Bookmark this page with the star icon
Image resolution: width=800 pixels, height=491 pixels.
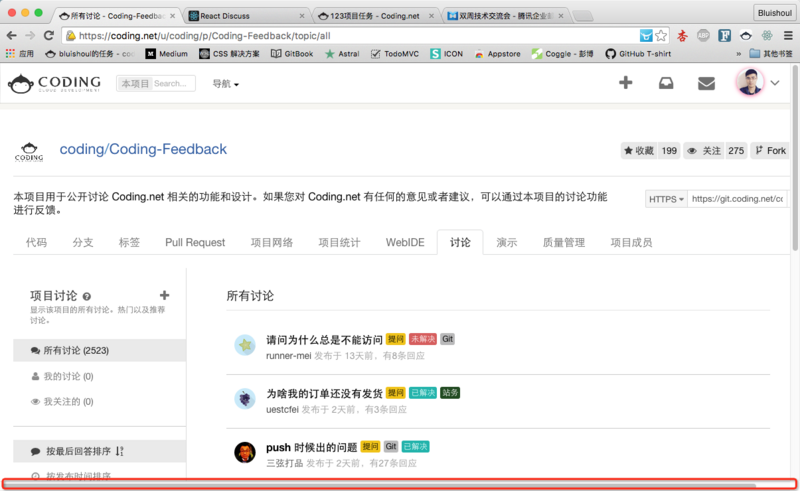(x=661, y=36)
